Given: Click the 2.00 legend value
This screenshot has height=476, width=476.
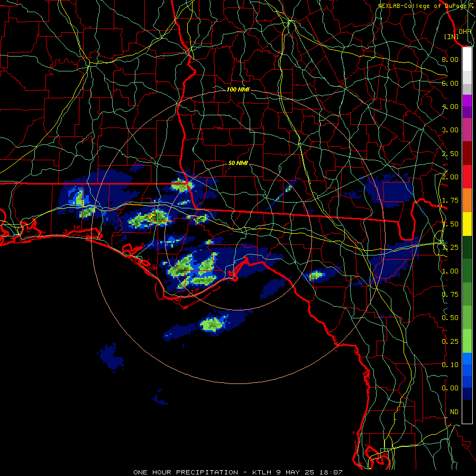Looking at the screenshot, I should [x=450, y=177].
